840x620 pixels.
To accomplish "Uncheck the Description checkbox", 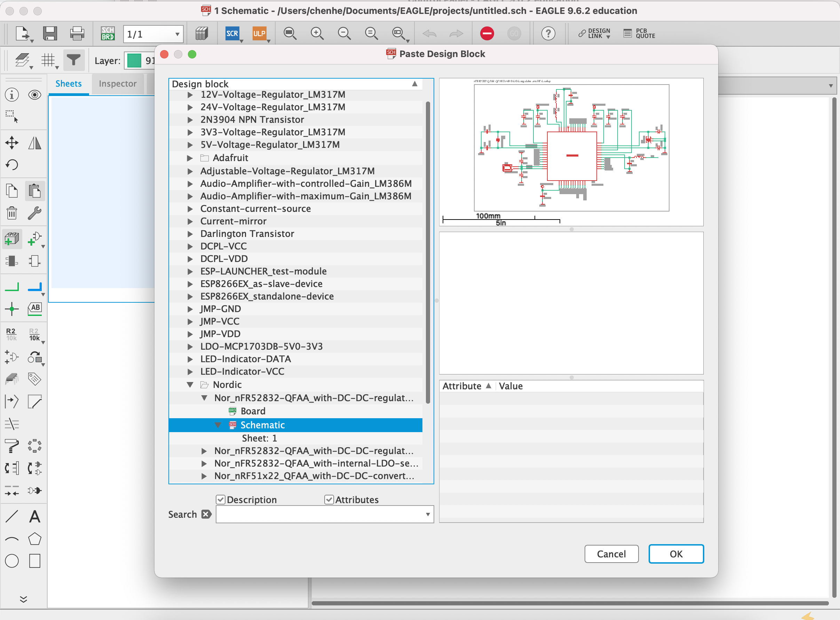I will pyautogui.click(x=221, y=500).
